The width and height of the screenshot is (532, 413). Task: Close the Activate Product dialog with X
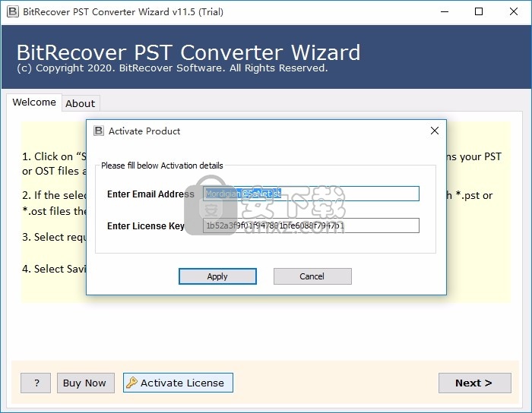tap(435, 131)
